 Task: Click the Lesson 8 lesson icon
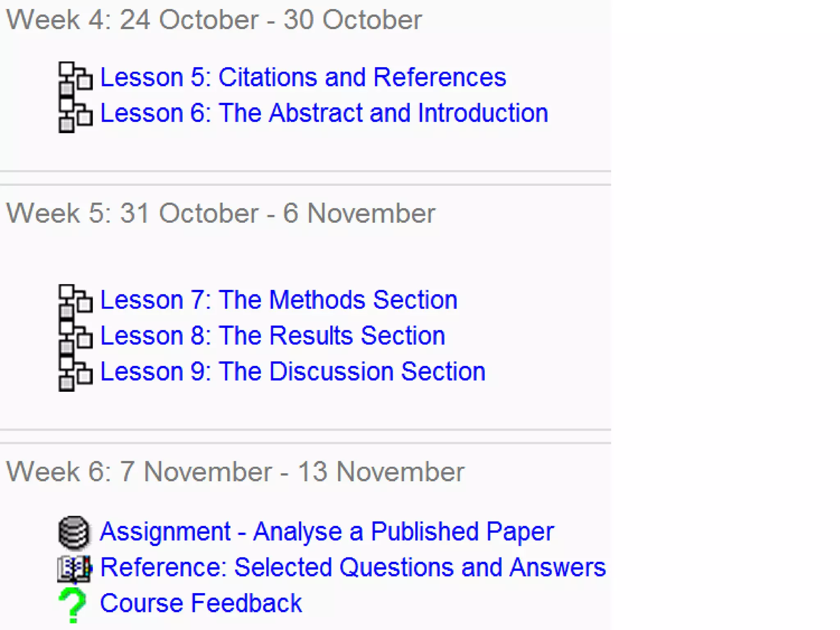pos(75,336)
